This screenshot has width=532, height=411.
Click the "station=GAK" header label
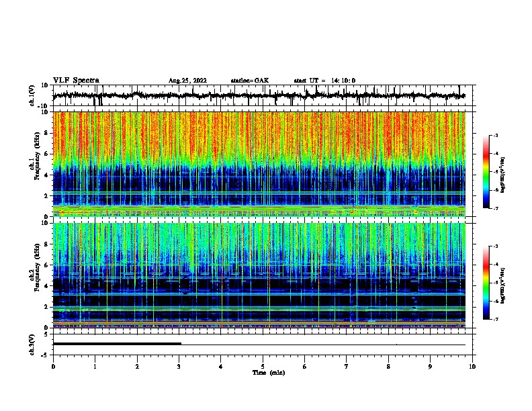pyautogui.click(x=250, y=81)
